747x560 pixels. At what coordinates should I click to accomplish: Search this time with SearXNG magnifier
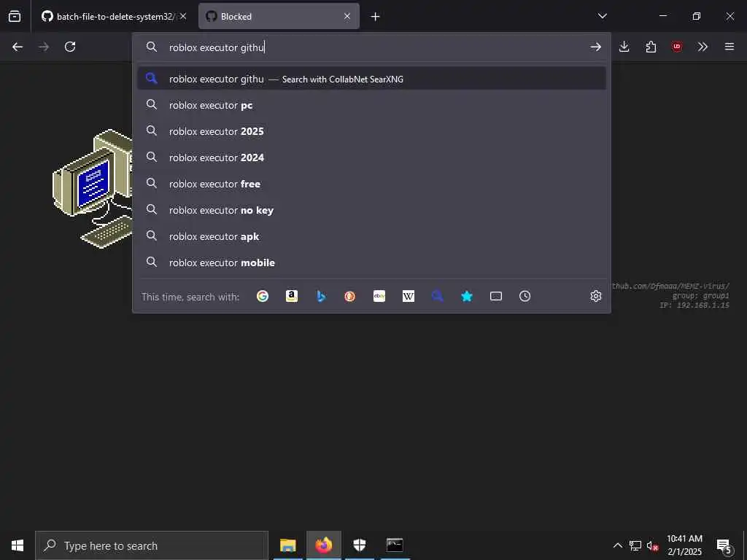[438, 296]
